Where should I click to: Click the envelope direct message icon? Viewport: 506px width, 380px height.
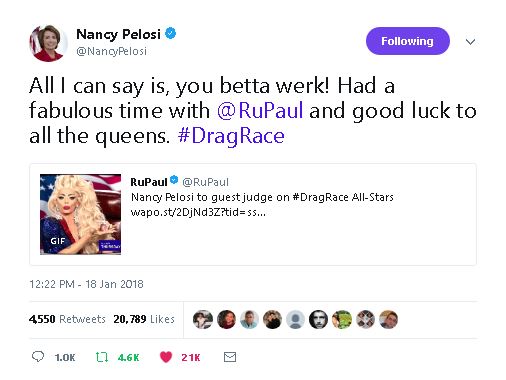tap(230, 357)
